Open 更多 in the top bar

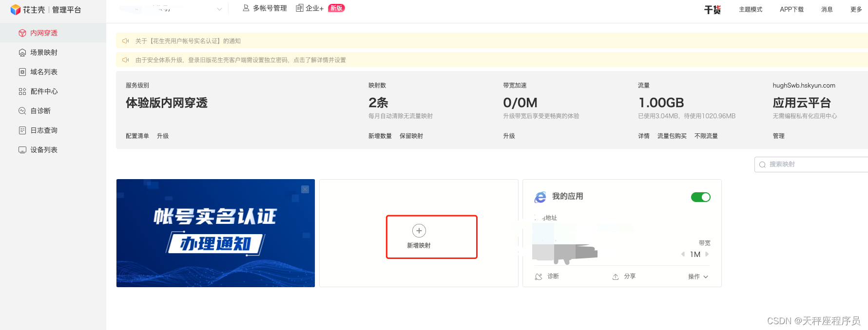856,9
